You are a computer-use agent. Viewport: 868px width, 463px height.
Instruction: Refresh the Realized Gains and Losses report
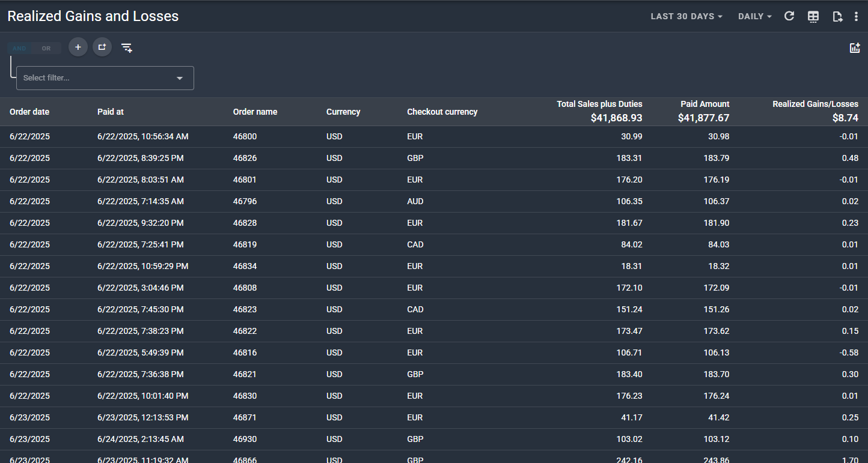tap(789, 16)
